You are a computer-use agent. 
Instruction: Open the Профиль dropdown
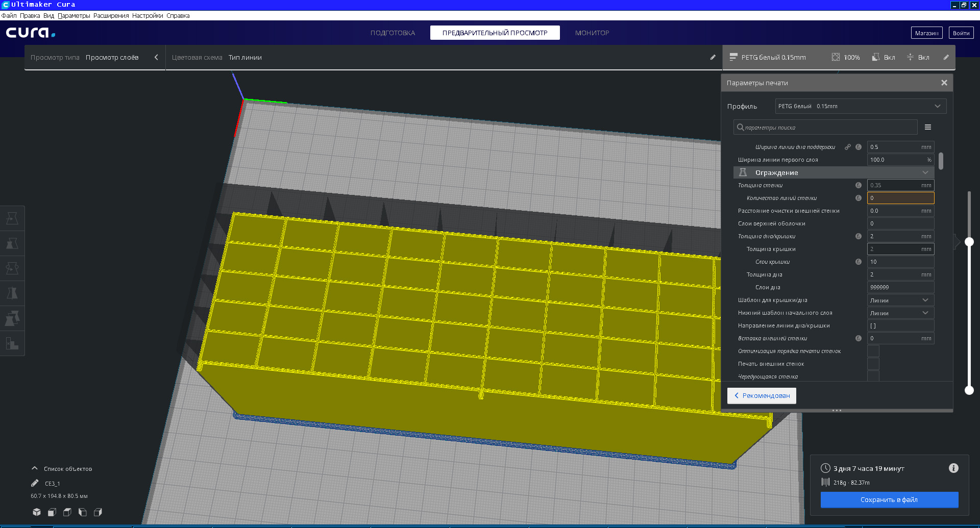[861, 106]
